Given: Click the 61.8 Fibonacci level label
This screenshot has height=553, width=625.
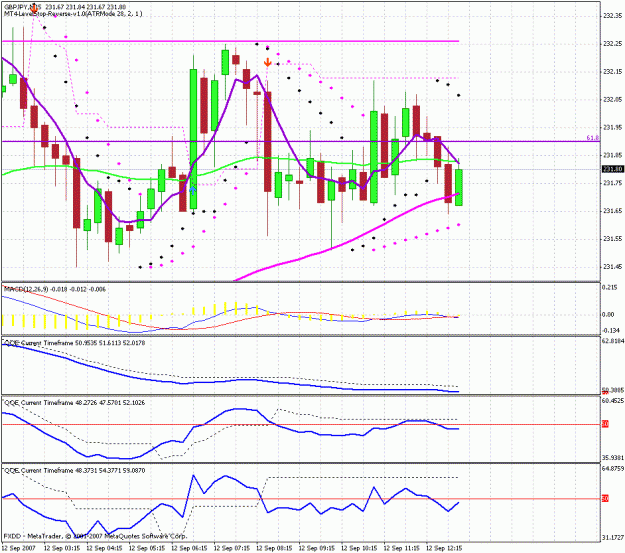Looking at the screenshot, I should [x=592, y=138].
